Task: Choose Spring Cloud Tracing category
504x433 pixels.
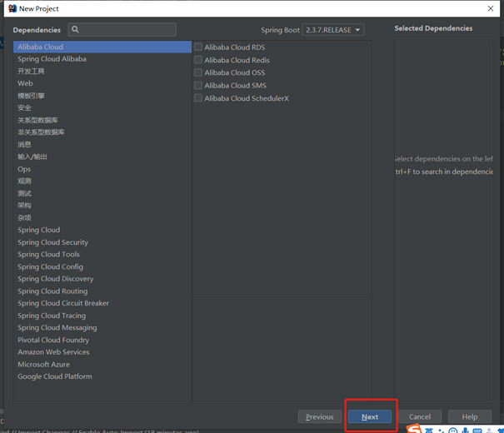Action: [102, 316]
